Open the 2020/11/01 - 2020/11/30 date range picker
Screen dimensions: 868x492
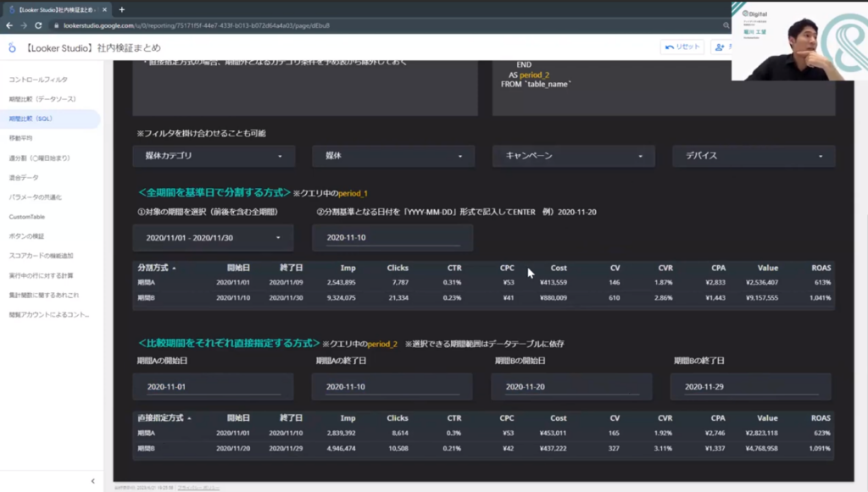(213, 238)
